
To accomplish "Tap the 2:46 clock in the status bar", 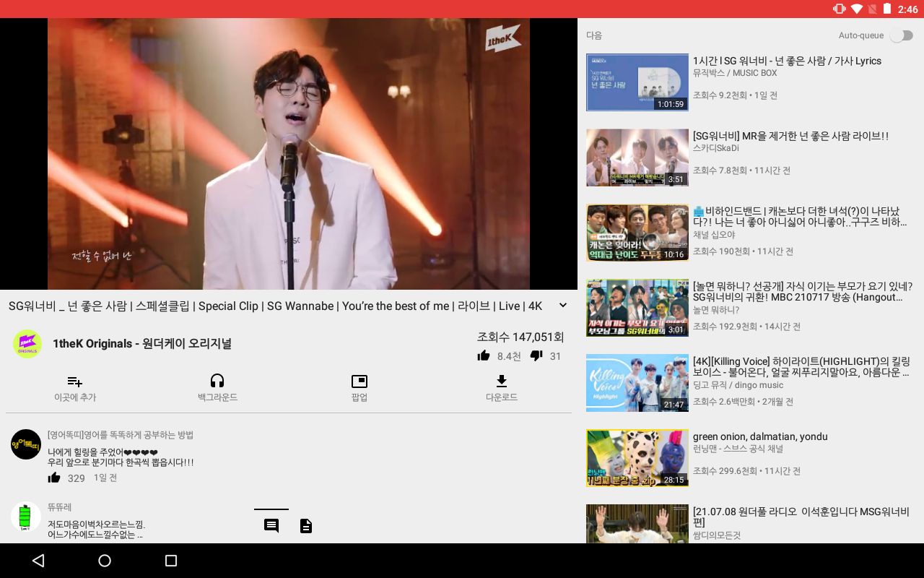I will [907, 9].
